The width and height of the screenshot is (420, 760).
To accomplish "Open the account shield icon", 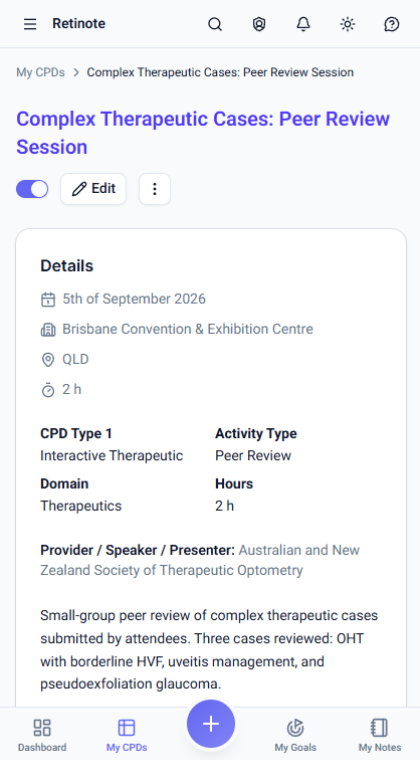I will click(x=259, y=24).
